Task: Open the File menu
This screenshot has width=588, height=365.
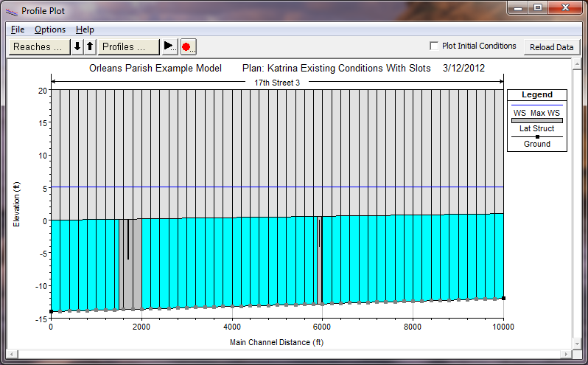Action: coord(18,29)
